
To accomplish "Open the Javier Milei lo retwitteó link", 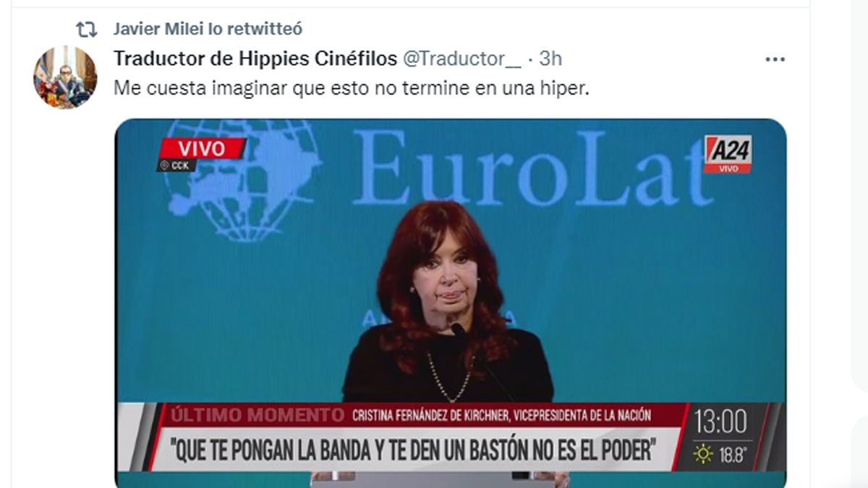I will (x=208, y=29).
